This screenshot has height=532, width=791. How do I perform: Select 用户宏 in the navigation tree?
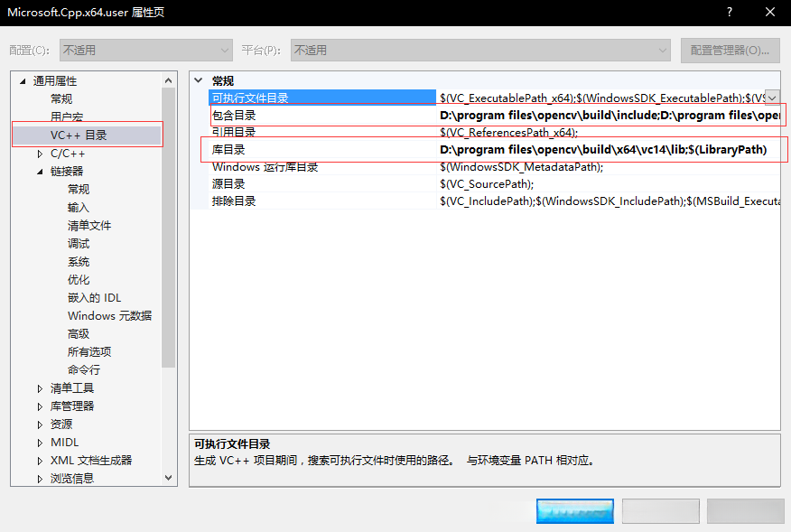(x=68, y=116)
